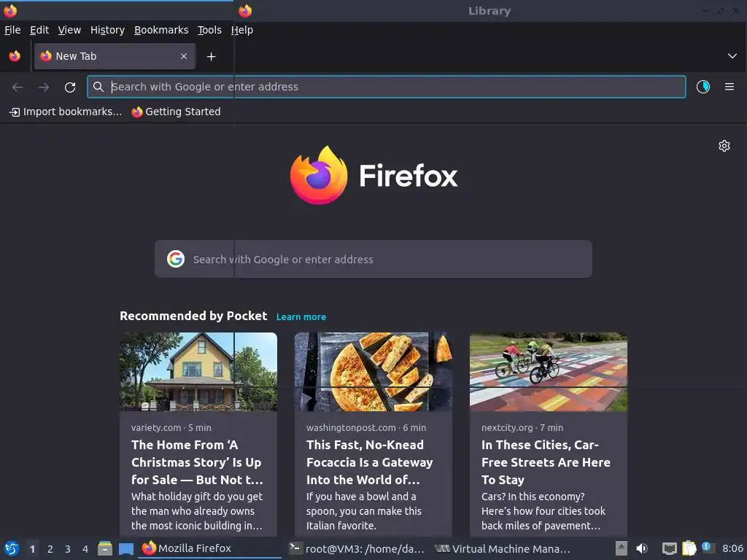Open the taskbar start menu icon
This screenshot has width=747, height=560.
click(12, 548)
